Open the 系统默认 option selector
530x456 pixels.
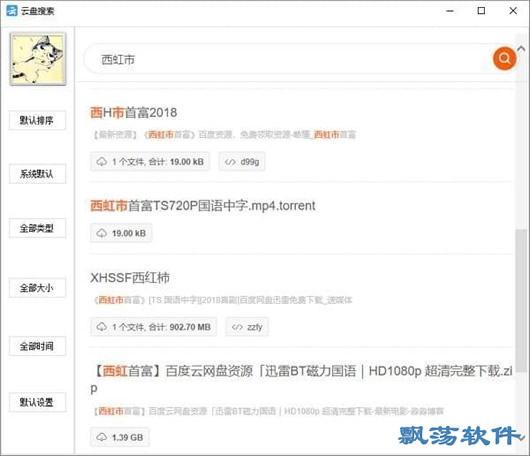tap(37, 174)
